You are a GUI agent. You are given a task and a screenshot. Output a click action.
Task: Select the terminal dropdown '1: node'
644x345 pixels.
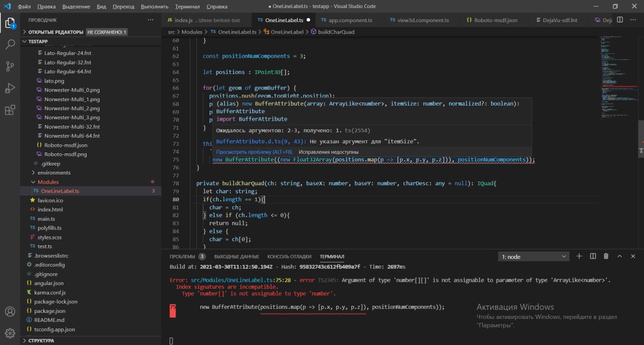click(x=533, y=256)
